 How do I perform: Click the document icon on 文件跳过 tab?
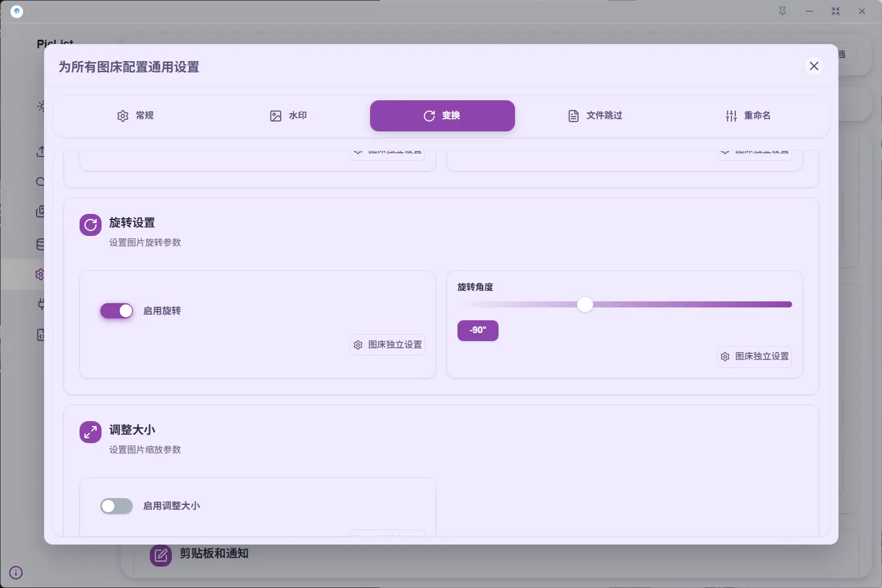pyautogui.click(x=573, y=116)
